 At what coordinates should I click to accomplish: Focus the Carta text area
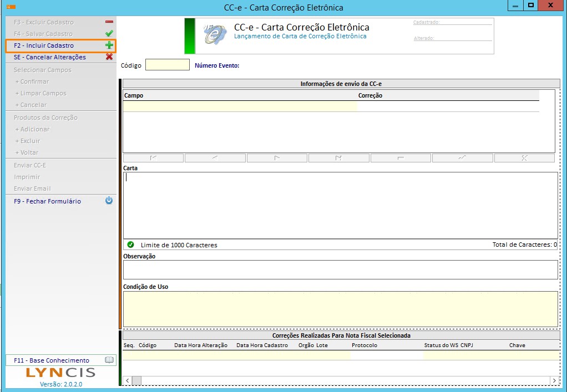point(340,205)
